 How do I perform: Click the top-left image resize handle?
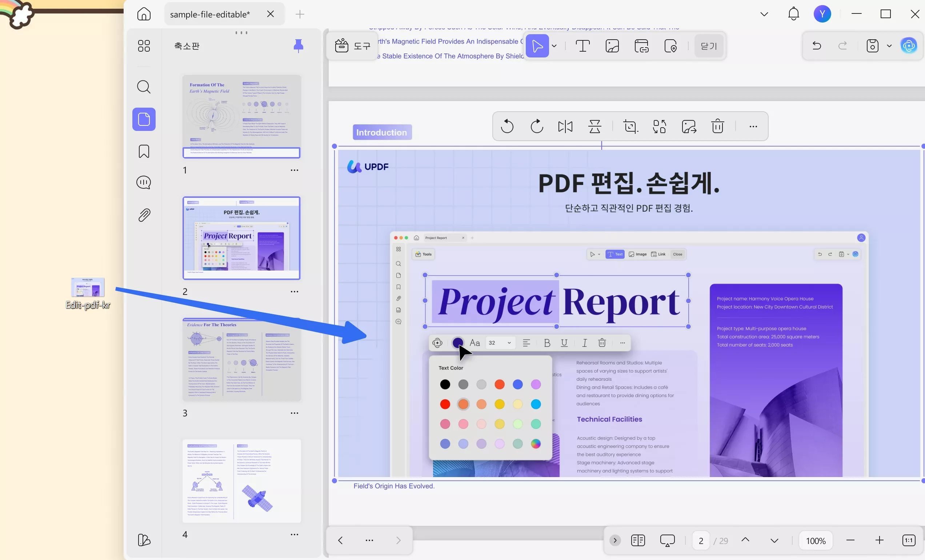pyautogui.click(x=335, y=147)
